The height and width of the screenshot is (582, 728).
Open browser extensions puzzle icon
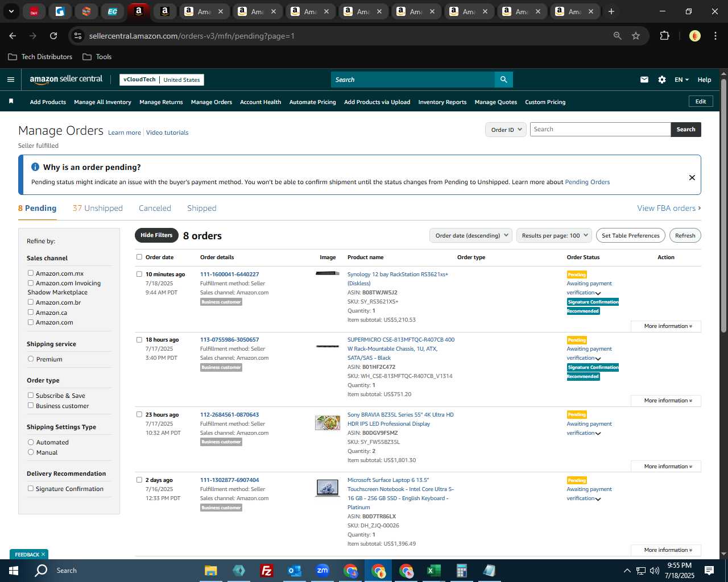pos(664,36)
